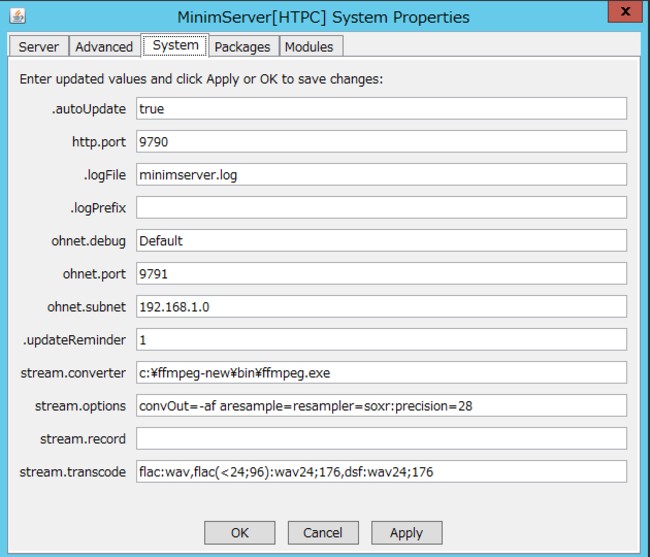Click the .updateReminder label
The image size is (650, 557).
pos(75,340)
